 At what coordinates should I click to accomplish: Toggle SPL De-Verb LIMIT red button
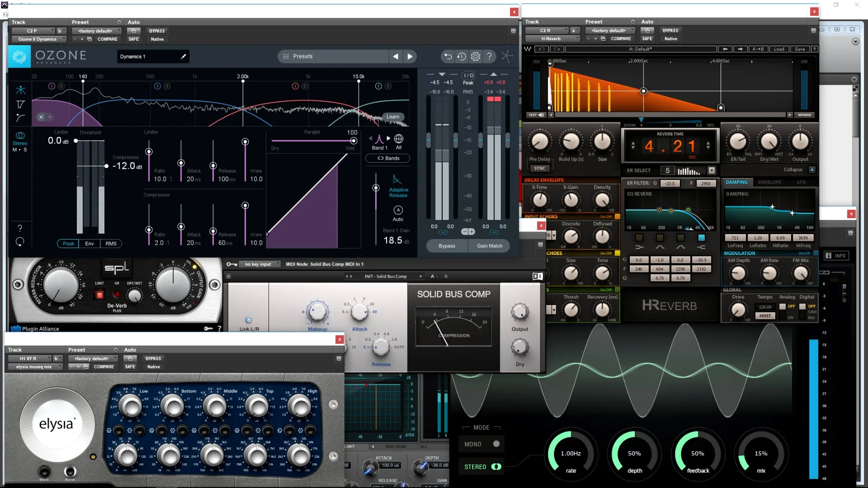(x=99, y=295)
